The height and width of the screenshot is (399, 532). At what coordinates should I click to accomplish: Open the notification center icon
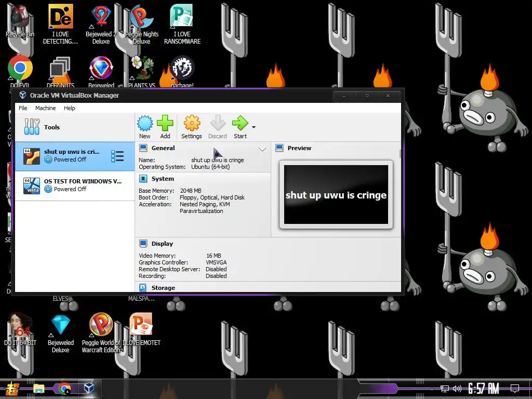(x=515, y=388)
